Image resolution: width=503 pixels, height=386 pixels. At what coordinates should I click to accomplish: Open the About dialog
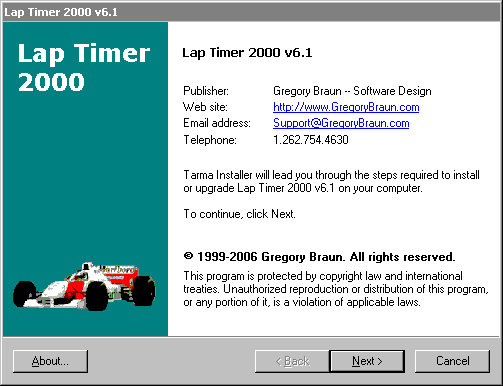tap(50, 361)
